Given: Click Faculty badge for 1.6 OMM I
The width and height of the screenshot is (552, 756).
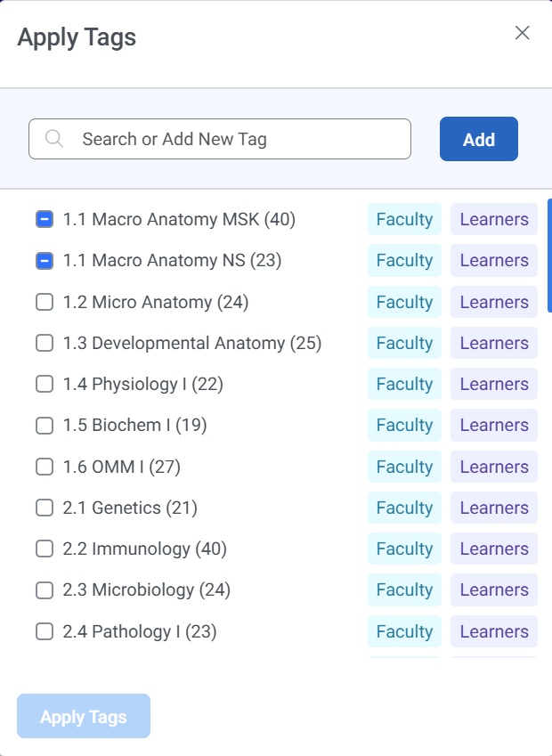Looking at the screenshot, I should coord(404,467).
